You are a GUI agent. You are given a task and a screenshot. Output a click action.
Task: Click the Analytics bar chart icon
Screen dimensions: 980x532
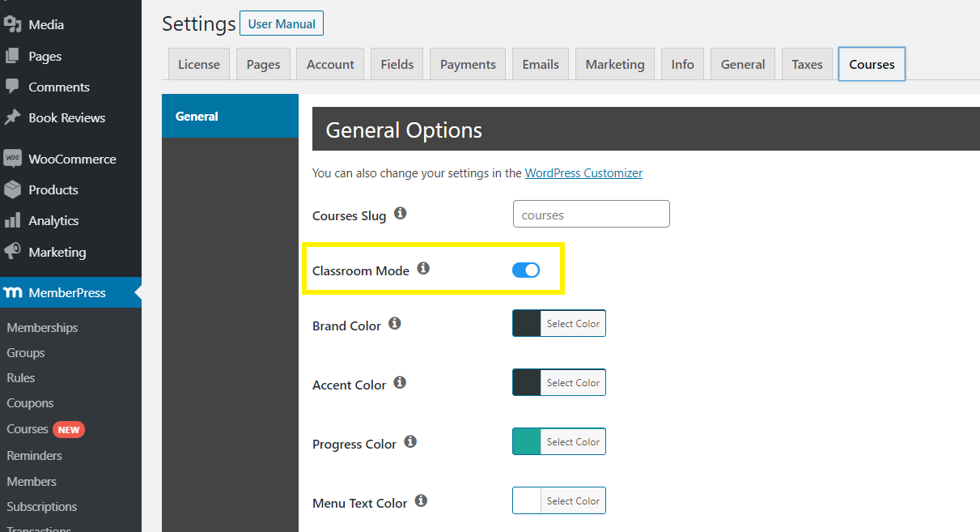point(12,220)
